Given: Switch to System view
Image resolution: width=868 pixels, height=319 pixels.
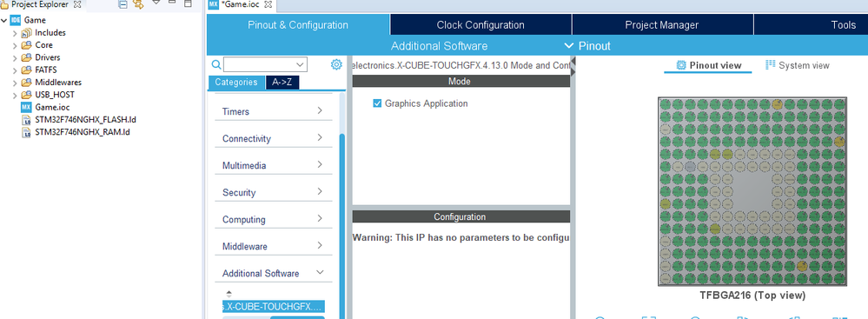Looking at the screenshot, I should pos(797,65).
